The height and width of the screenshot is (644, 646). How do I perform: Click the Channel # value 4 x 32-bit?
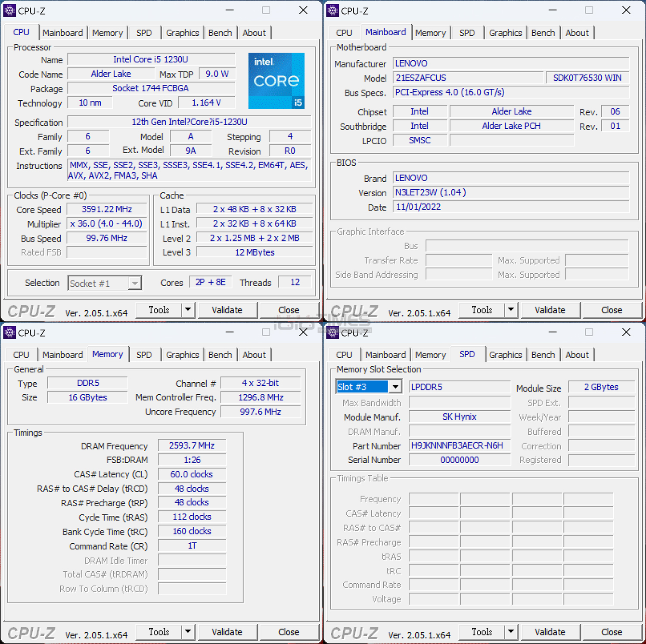pyautogui.click(x=261, y=383)
